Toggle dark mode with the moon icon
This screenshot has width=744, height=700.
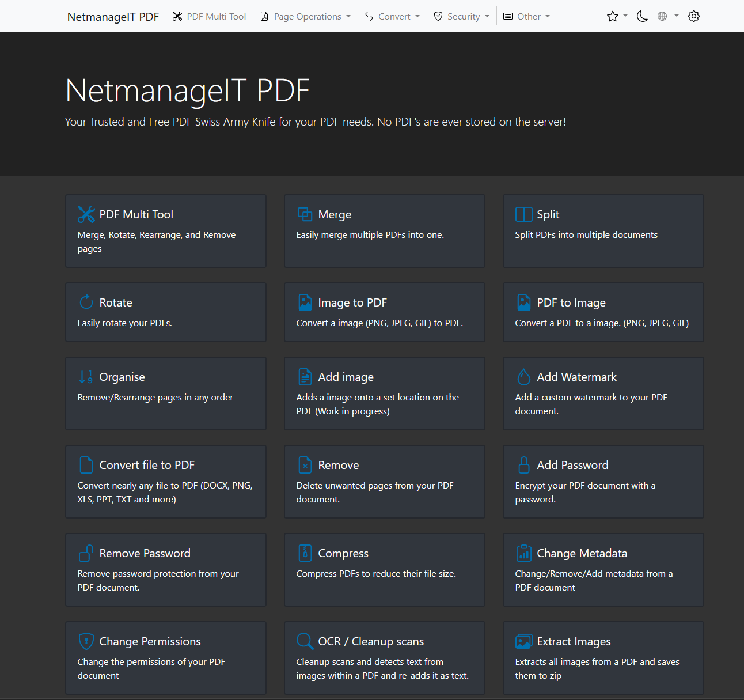point(642,16)
